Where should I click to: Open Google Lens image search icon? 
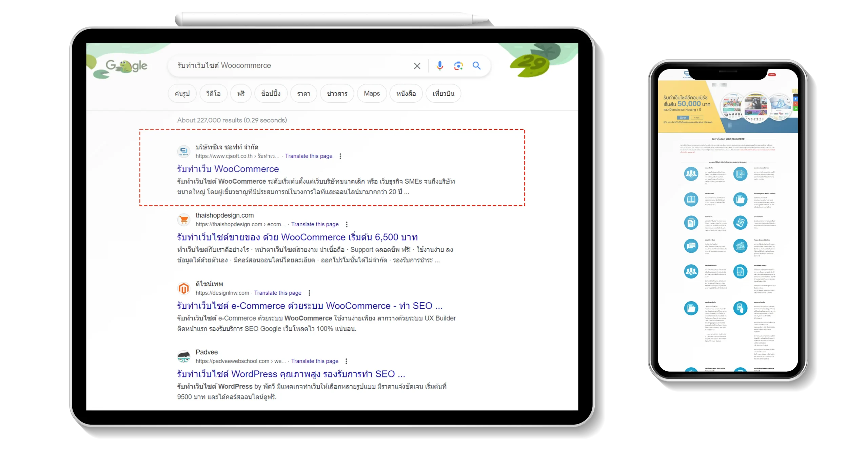[x=458, y=66]
